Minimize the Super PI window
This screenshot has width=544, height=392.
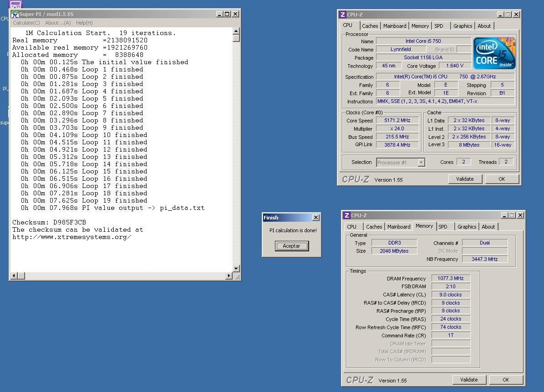pyautogui.click(x=219, y=14)
